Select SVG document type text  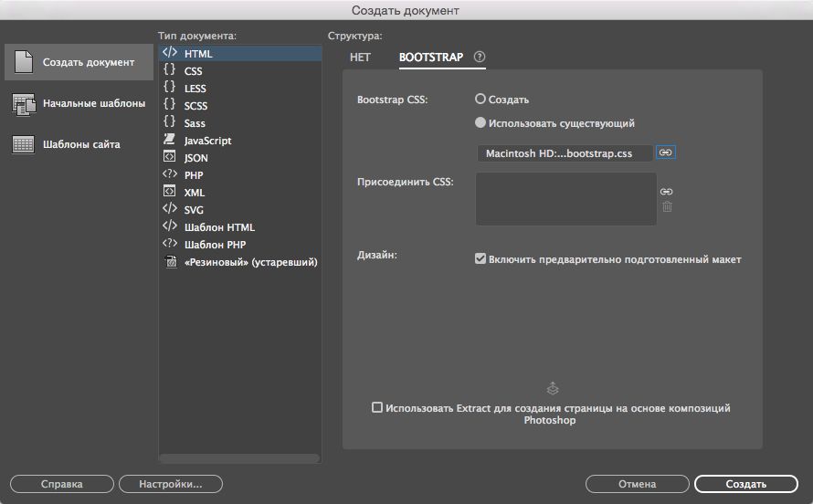194,210
